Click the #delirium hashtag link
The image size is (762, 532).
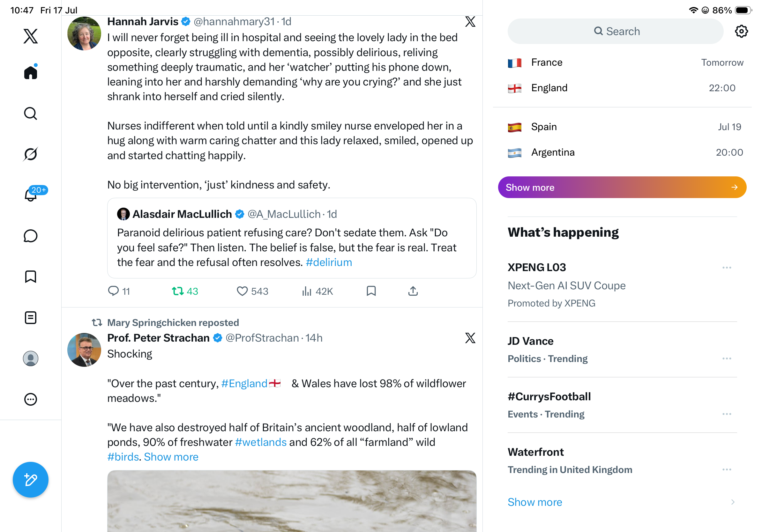(x=329, y=262)
